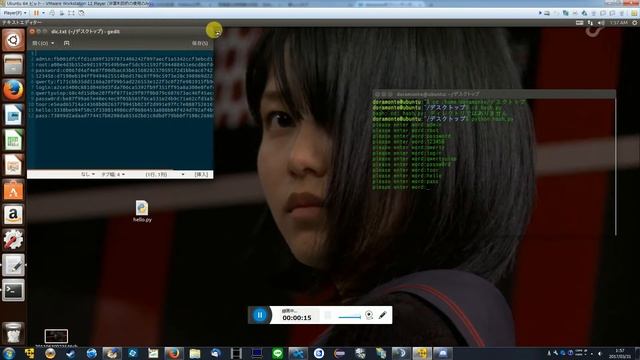Screen dimensions: 640x360
Task: Open the Terminal launcher icon
Action: tap(13, 290)
